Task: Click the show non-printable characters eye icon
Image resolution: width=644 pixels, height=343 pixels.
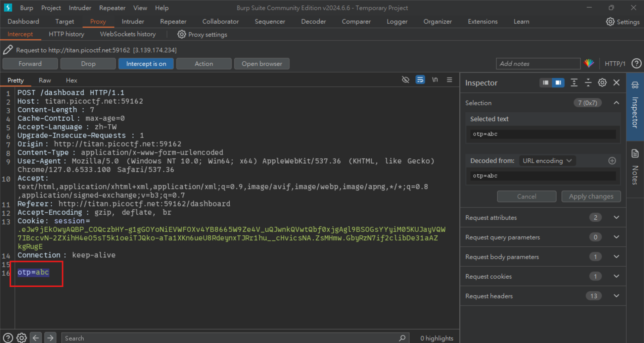Action: (405, 80)
